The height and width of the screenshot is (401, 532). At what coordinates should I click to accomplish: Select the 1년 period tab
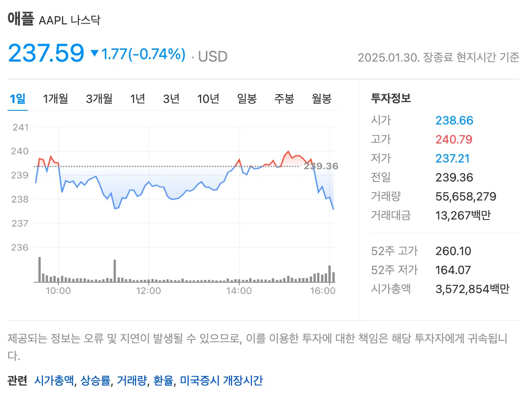[x=138, y=99]
